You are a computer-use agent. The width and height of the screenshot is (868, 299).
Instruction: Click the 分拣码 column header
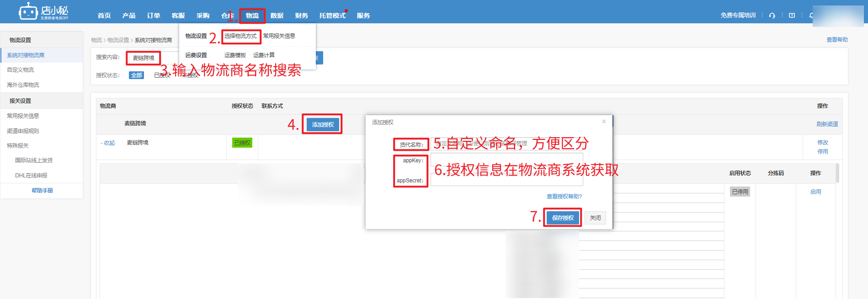(776, 173)
